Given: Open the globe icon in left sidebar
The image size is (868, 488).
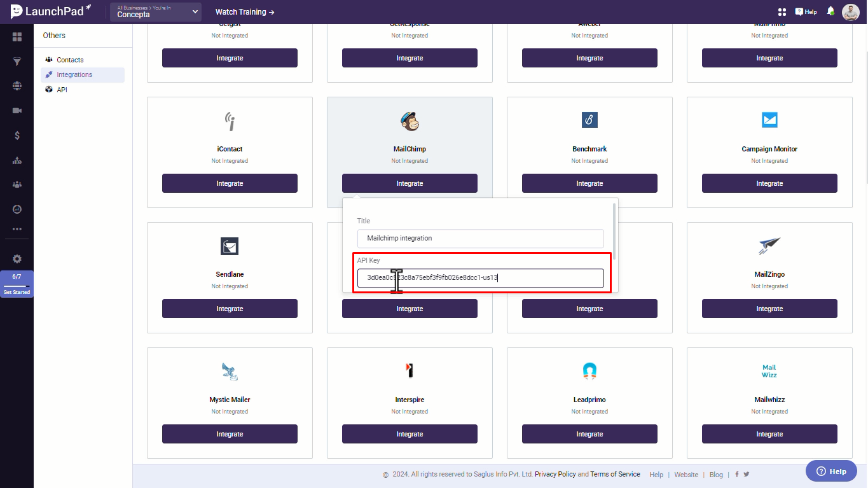Looking at the screenshot, I should (x=17, y=86).
